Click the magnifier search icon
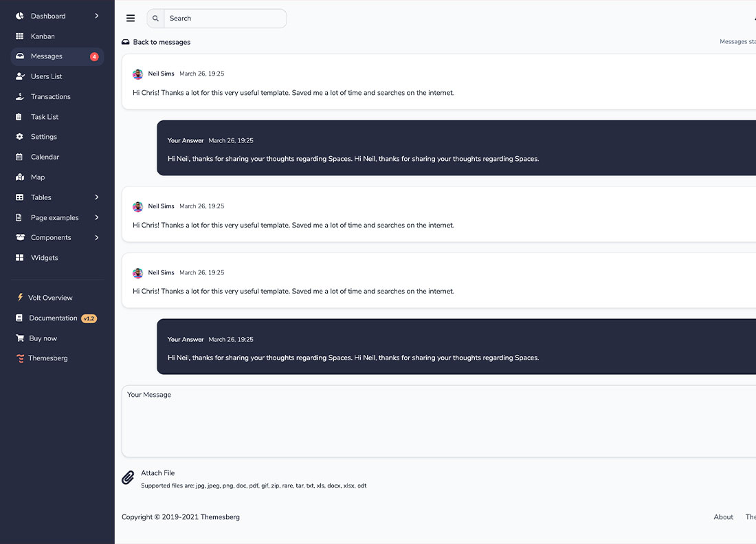 pyautogui.click(x=156, y=19)
